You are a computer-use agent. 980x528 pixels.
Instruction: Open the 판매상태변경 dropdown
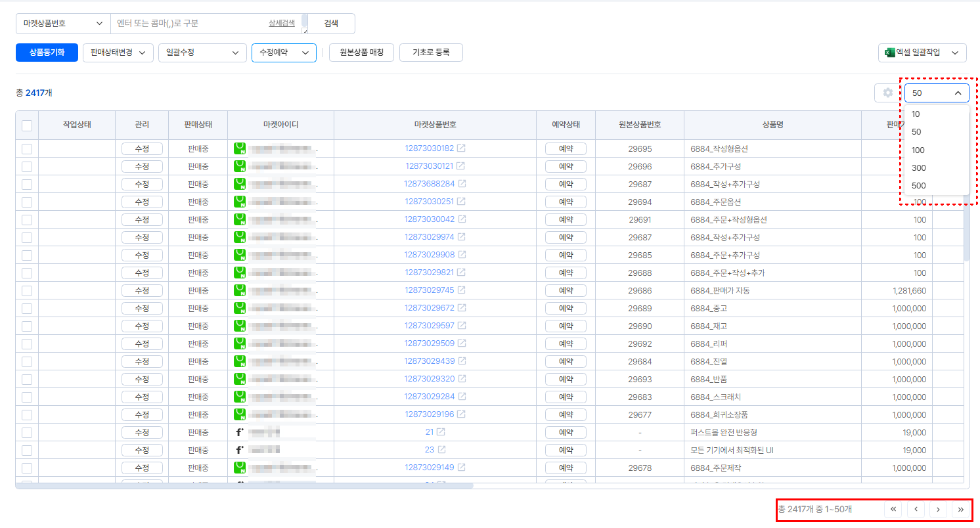click(118, 53)
